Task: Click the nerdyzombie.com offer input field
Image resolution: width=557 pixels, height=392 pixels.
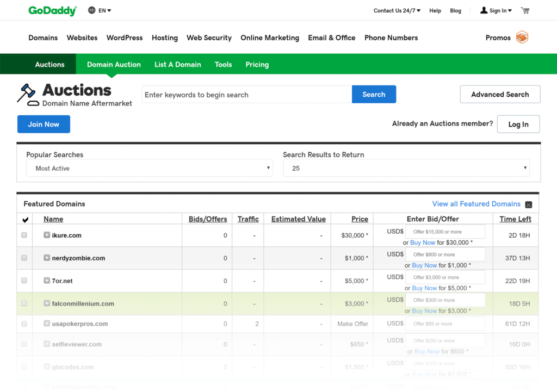Action: (x=445, y=254)
